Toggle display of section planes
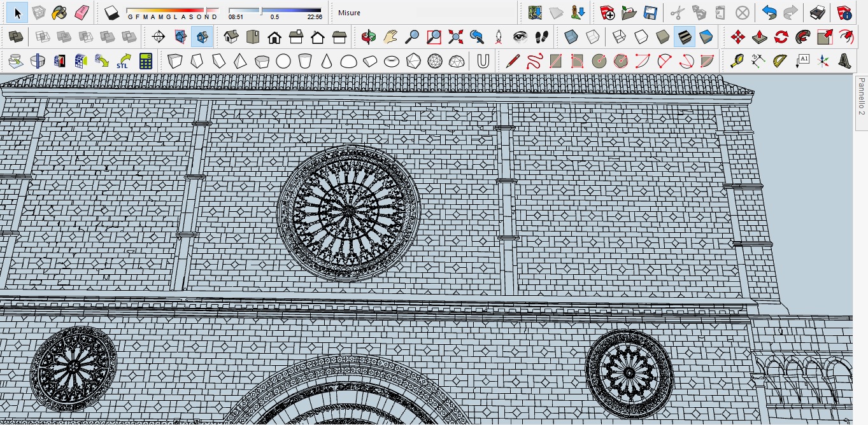This screenshot has height=425, width=868. point(180,37)
